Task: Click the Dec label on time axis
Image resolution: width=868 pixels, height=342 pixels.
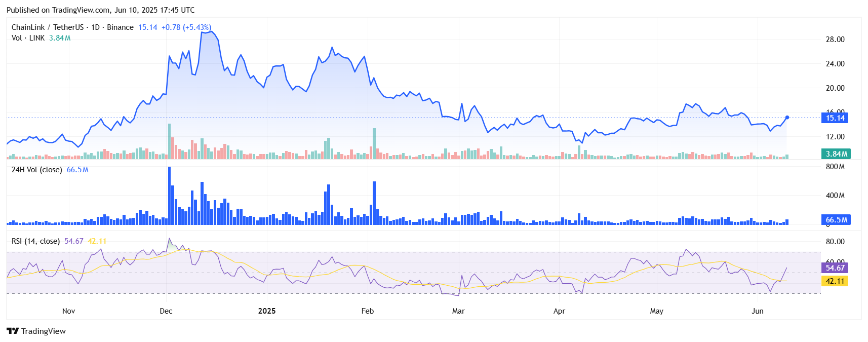Action: point(166,311)
